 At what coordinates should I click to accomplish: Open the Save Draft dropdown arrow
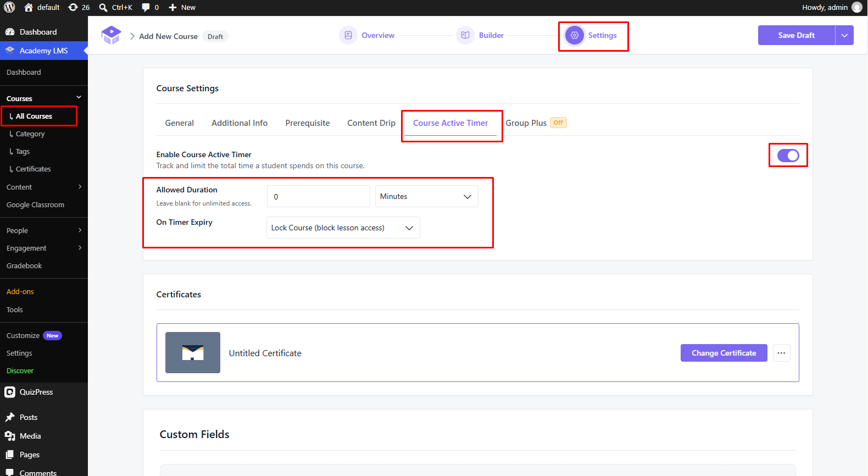coord(844,35)
